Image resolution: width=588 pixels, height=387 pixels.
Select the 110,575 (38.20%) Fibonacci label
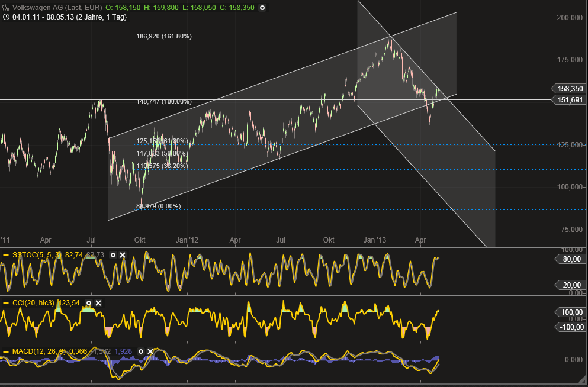(x=162, y=166)
